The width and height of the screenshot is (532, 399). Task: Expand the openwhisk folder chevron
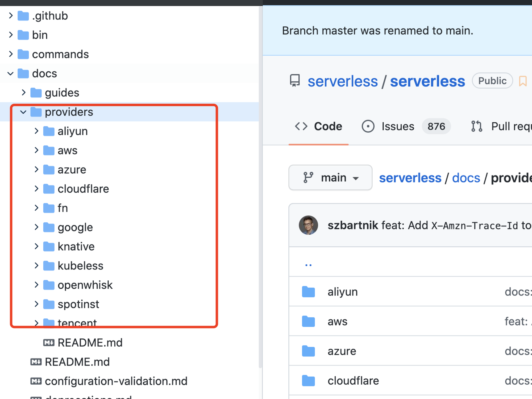click(x=36, y=285)
